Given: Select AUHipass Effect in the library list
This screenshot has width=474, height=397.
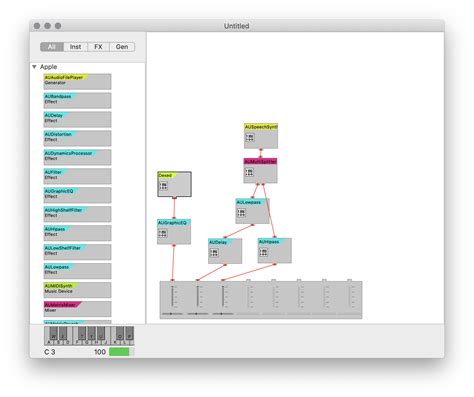Looking at the screenshot, I should pyautogui.click(x=77, y=233).
